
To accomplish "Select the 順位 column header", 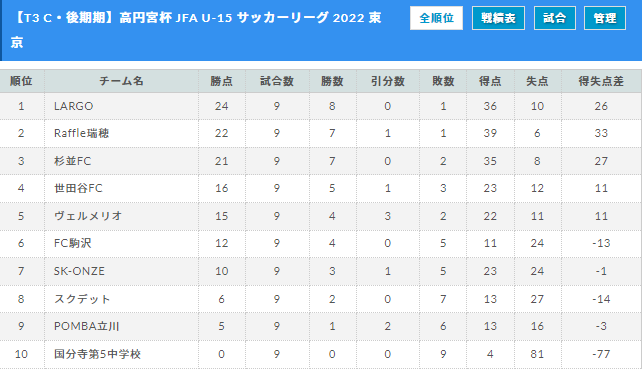I will point(21,81).
